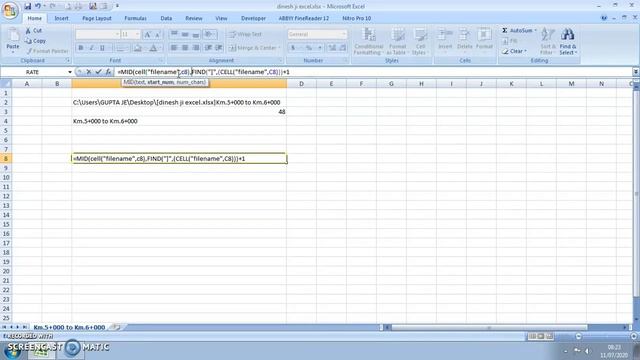Cancel the formula entry with the X button
The height and width of the screenshot is (360, 640).
[89, 72]
